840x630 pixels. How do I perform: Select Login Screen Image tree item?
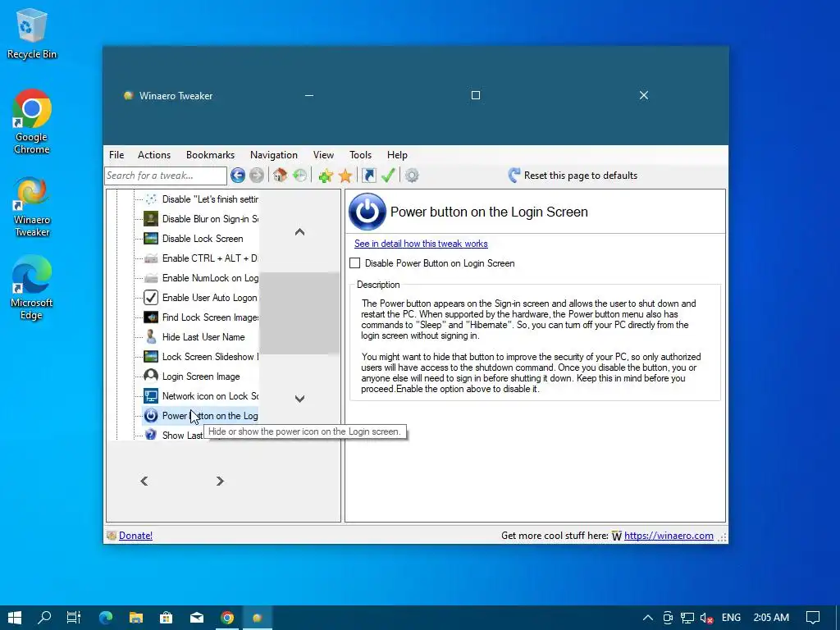192,377
